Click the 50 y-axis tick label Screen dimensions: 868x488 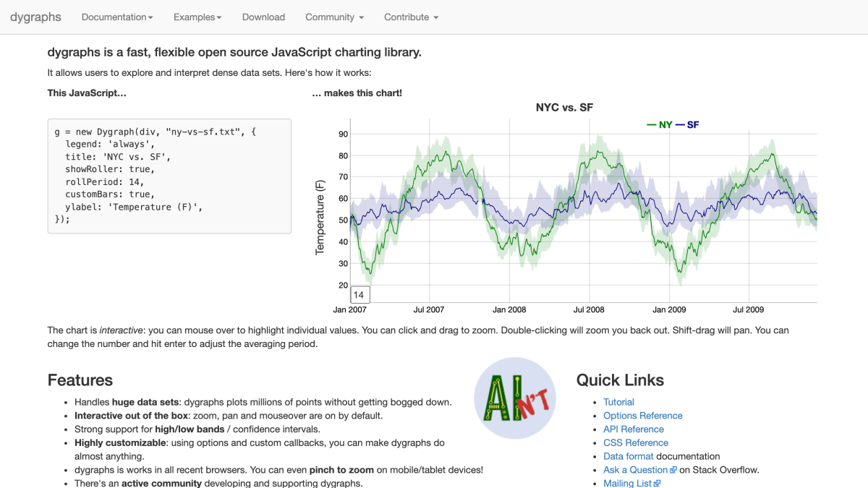pyautogui.click(x=343, y=220)
